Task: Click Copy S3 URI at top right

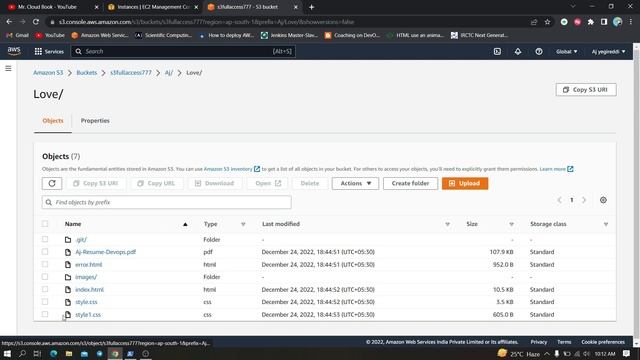Action: (586, 90)
